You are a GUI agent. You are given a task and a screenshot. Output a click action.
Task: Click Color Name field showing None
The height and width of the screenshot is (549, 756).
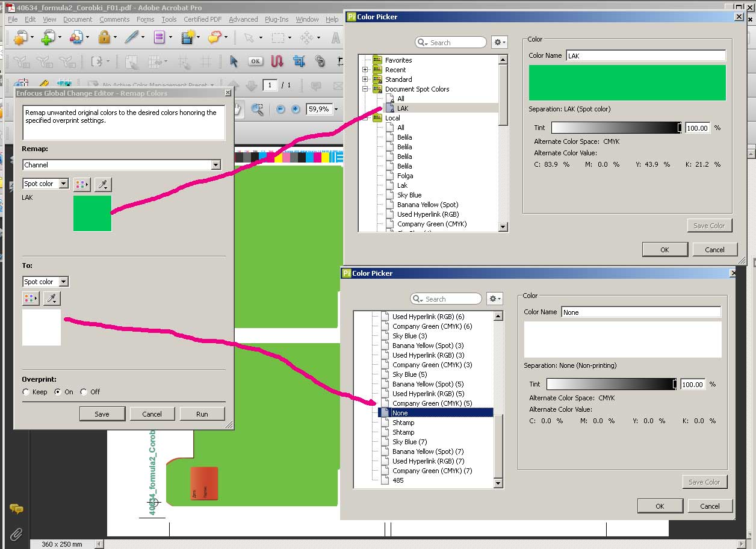pyautogui.click(x=641, y=312)
